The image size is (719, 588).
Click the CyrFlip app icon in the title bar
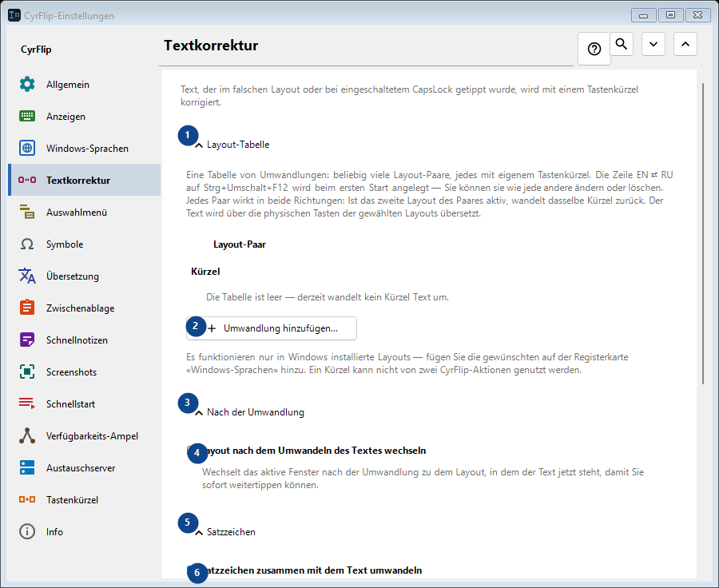pos(14,15)
